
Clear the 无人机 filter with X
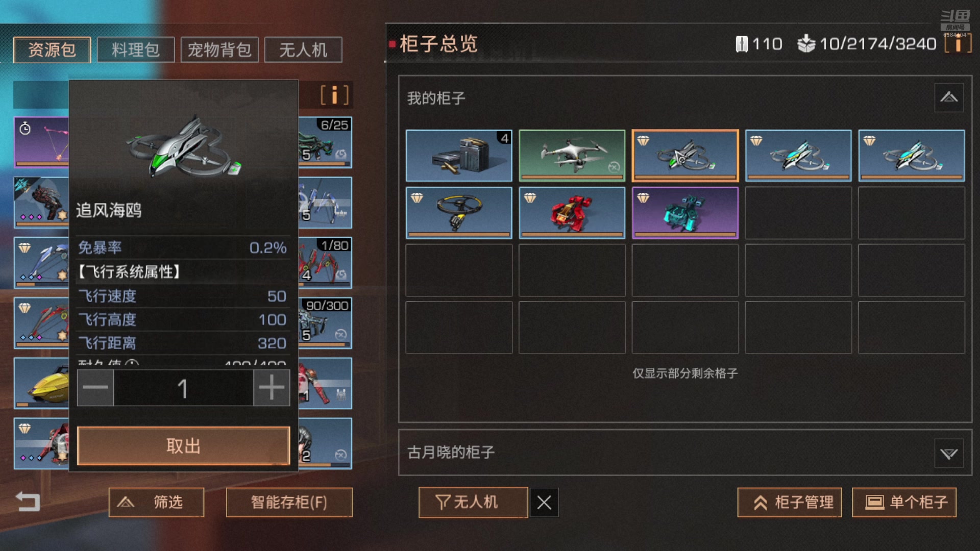544,503
